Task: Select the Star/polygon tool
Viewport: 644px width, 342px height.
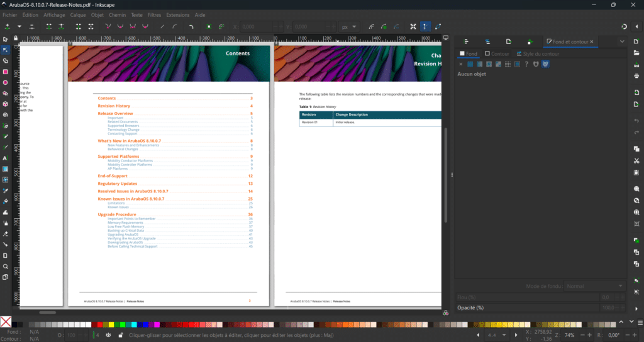Action: coord(5,93)
